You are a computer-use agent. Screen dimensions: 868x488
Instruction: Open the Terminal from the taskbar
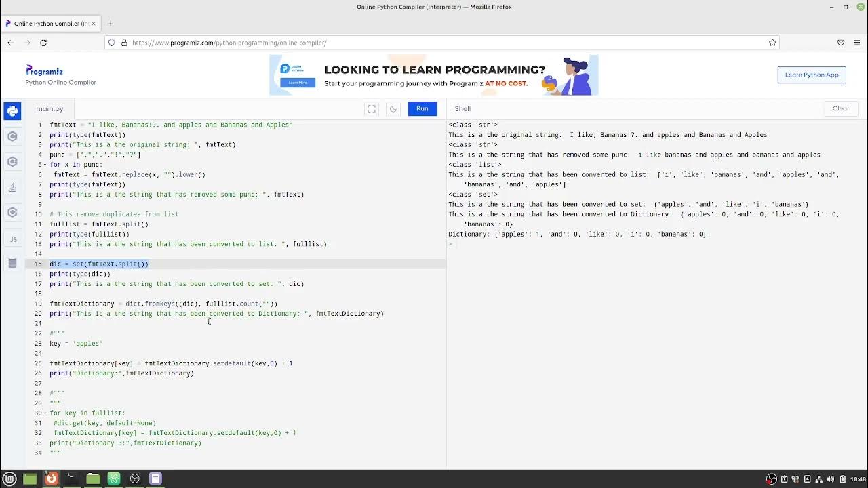(71, 479)
